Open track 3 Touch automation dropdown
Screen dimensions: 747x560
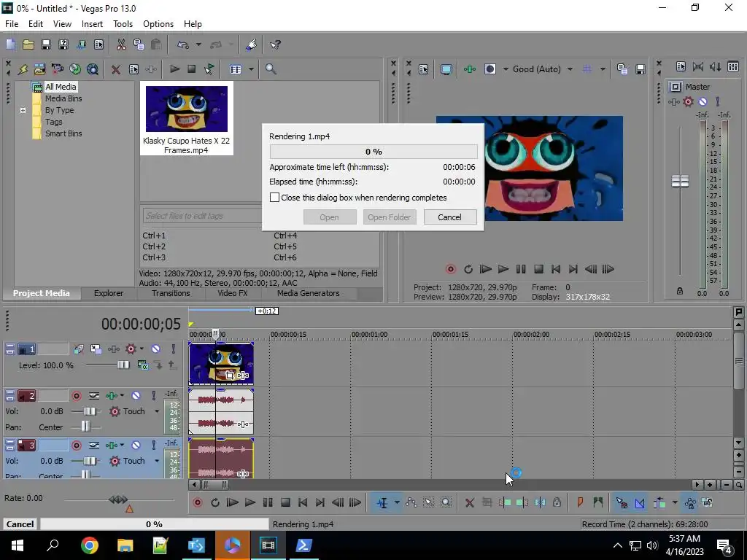tap(157, 461)
